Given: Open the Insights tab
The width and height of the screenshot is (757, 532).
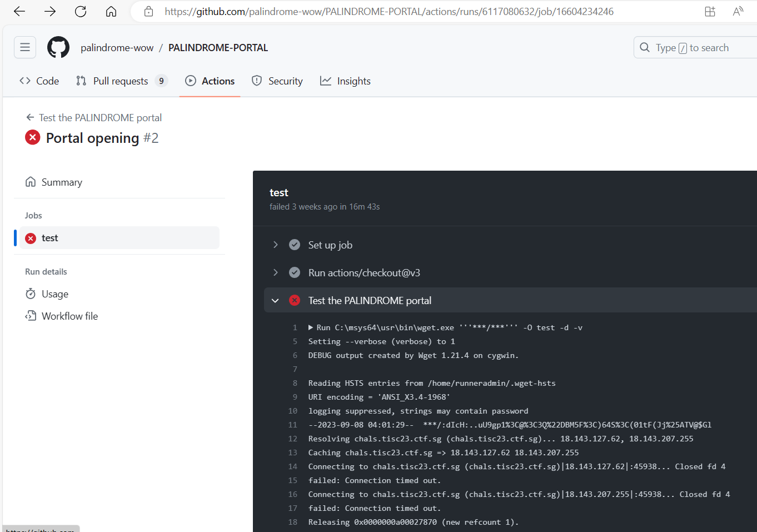Looking at the screenshot, I should coord(345,81).
